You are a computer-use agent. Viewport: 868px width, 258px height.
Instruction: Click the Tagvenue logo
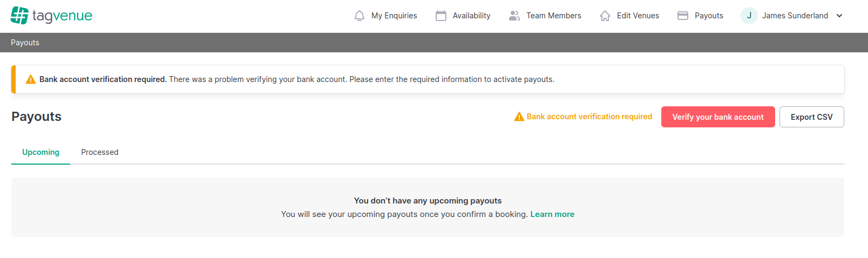click(51, 16)
